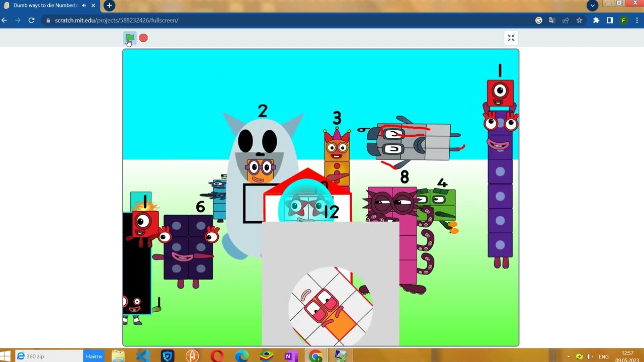
Task: Go forward in browser history
Action: pyautogui.click(x=18, y=20)
